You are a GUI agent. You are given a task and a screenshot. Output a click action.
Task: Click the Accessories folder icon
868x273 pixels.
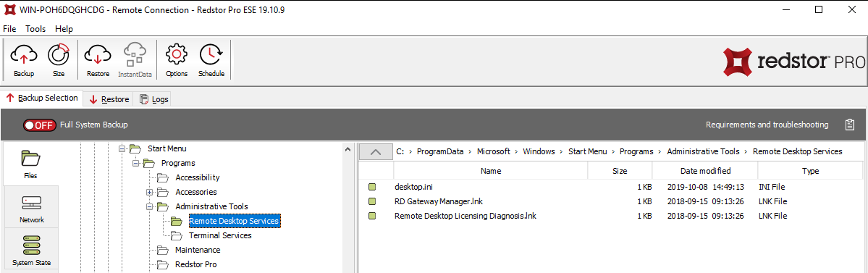click(x=162, y=192)
